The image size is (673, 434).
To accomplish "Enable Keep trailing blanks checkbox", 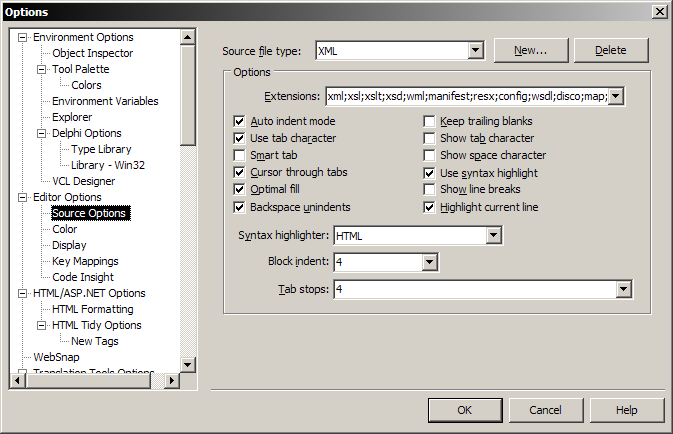I will tap(429, 121).
